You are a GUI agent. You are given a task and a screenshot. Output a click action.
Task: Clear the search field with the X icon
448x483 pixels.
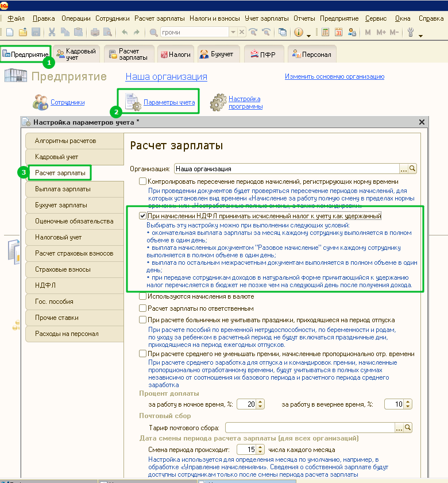pos(242,32)
